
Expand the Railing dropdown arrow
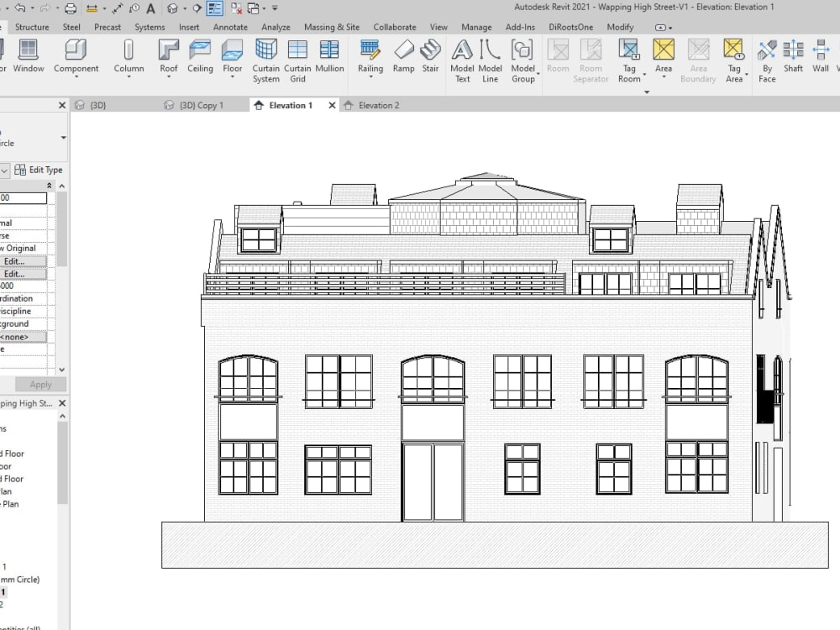point(370,77)
